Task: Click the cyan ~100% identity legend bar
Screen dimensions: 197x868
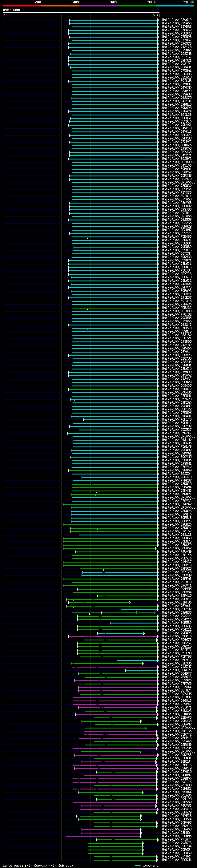Action: [175, 6]
